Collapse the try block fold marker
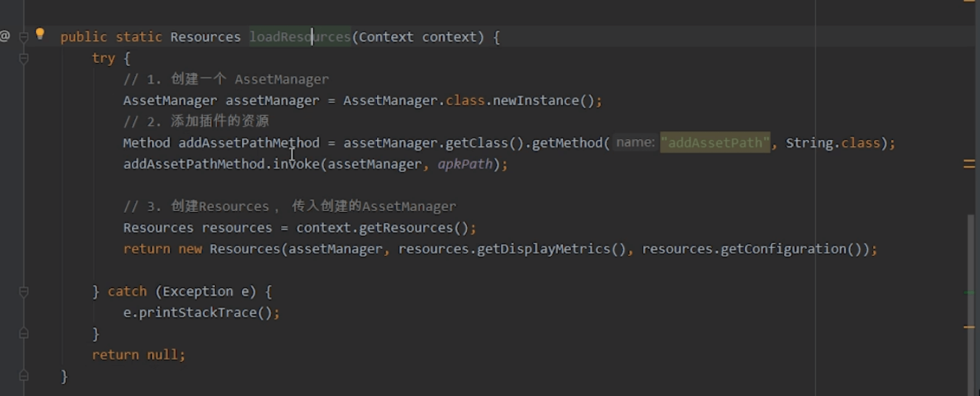This screenshot has height=396, width=980. [x=24, y=58]
